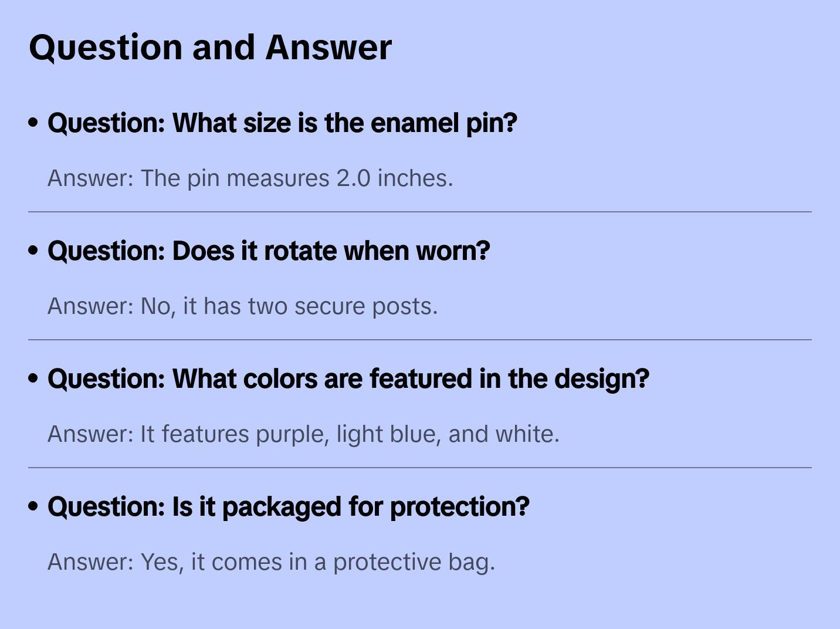Select the enamel pin size question
Screen dimensions: 840x629
pos(282,123)
